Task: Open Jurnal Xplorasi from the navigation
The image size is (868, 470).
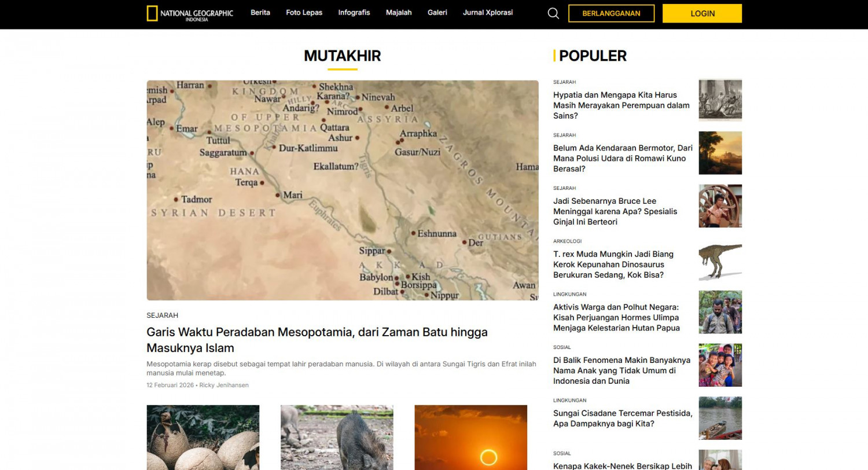Action: pos(488,12)
